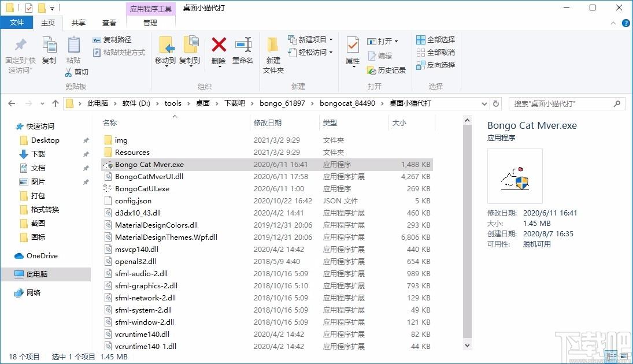This screenshot has width=633, height=364.
Task: Click the red X 删除 icon
Action: (219, 44)
